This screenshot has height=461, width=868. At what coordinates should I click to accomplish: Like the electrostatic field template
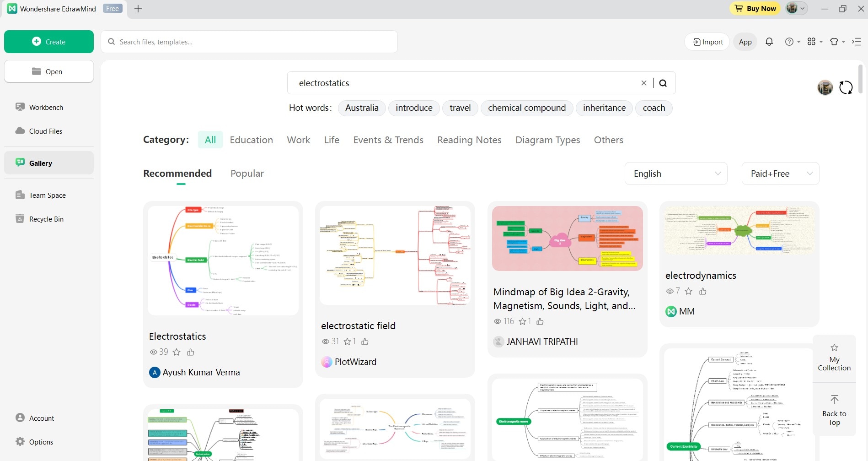[365, 342]
